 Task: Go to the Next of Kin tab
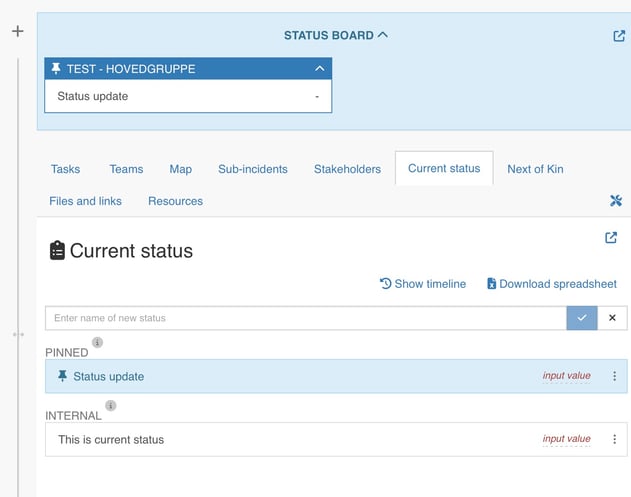click(535, 169)
